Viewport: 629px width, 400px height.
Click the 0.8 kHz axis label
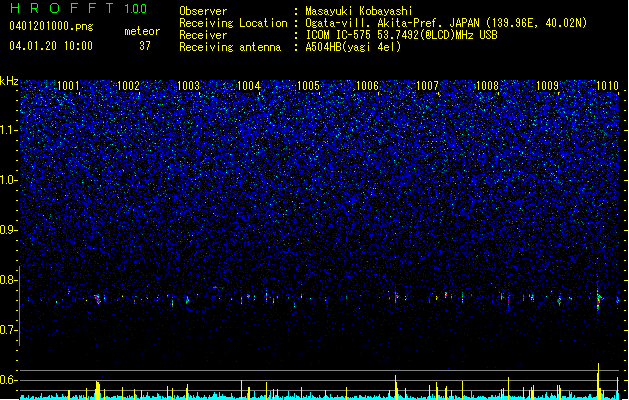point(9,280)
